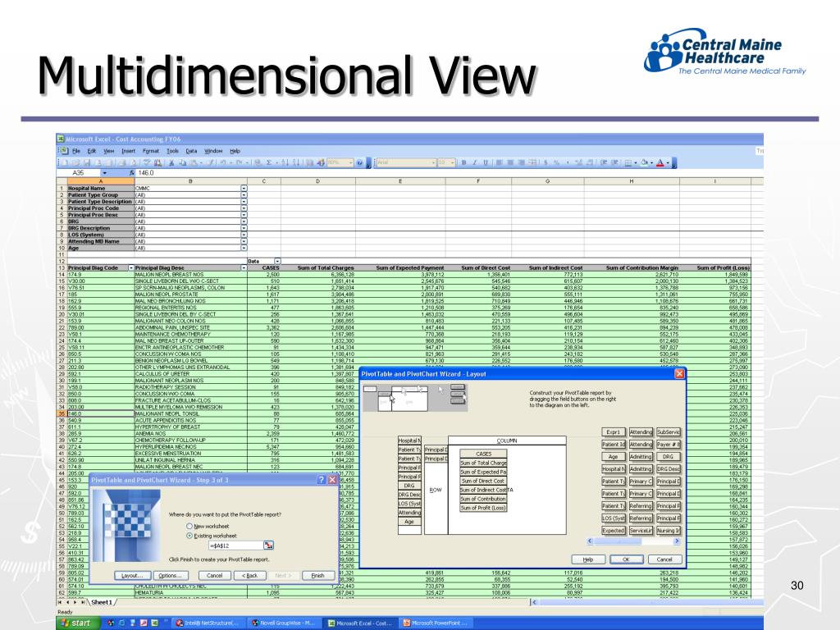Viewport: 840px width, 630px height.
Task: Switch to Microsoft PowerPoint taskbar item
Action: tap(437, 623)
